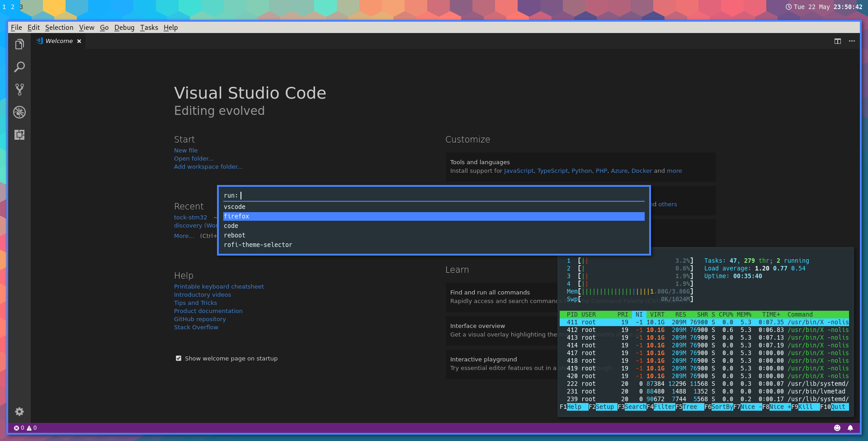Open the File menu
Screen dimensions: 868x441
pos(16,28)
